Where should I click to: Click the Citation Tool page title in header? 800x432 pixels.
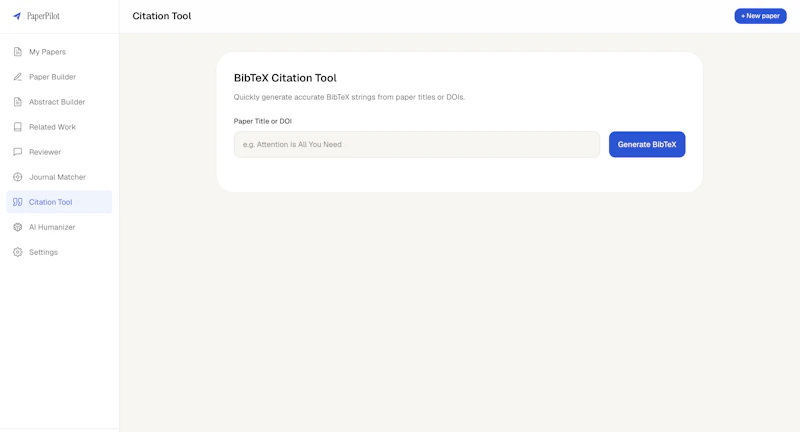(x=162, y=16)
